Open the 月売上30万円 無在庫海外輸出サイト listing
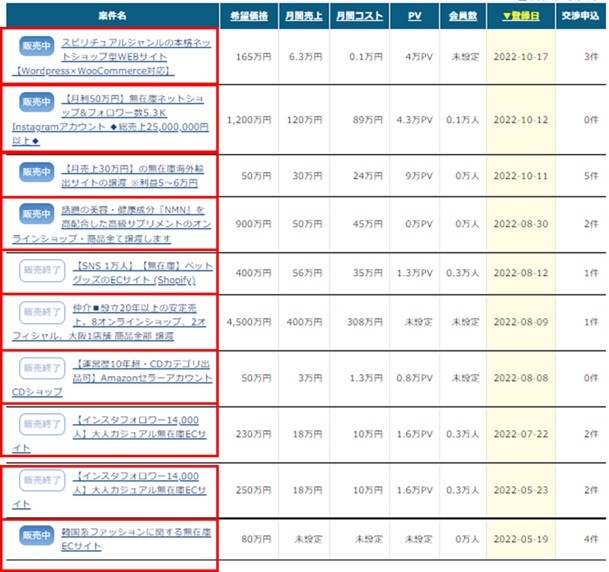Viewport: 609px width, 572px height. (135, 176)
